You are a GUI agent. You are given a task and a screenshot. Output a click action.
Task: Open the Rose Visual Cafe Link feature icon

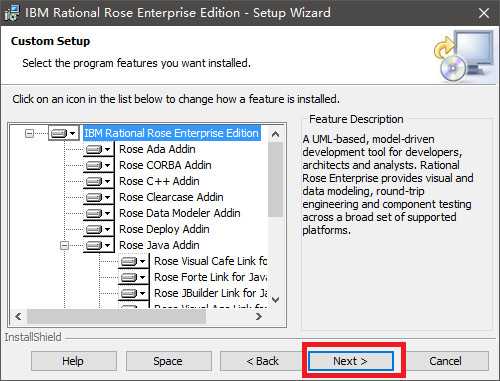tap(133, 261)
